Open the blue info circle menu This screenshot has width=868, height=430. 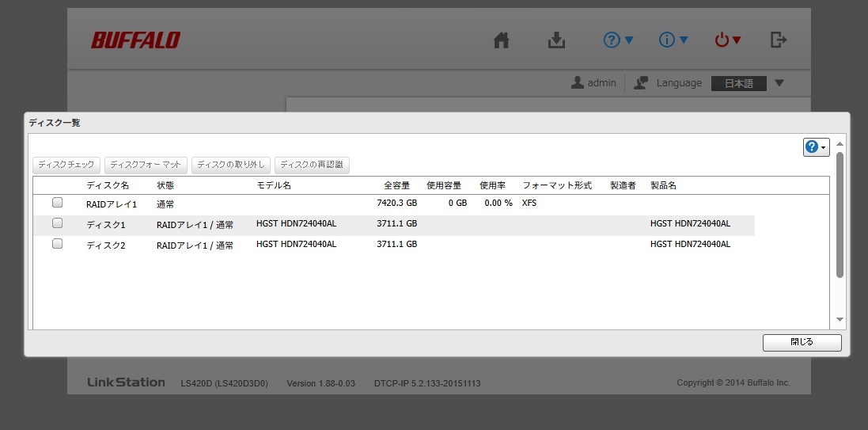tap(673, 40)
